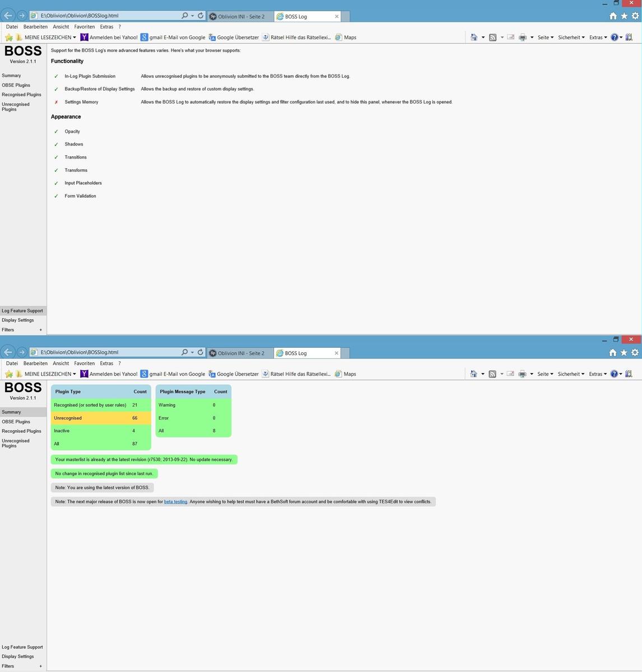The image size is (642, 672).
Task: Expand the 'Seite' dropdown in the upper window's command bar
Action: point(545,38)
